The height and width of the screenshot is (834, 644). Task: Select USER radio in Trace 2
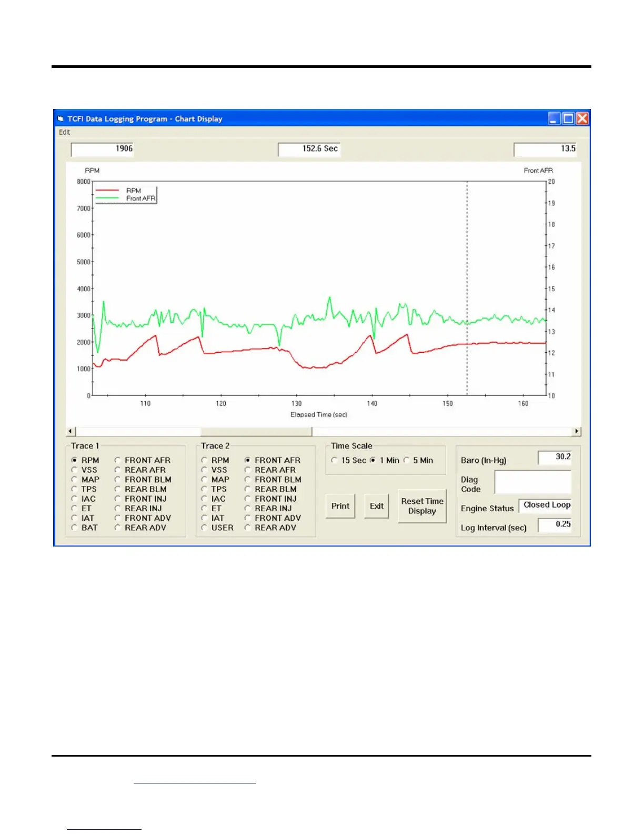pyautogui.click(x=204, y=528)
